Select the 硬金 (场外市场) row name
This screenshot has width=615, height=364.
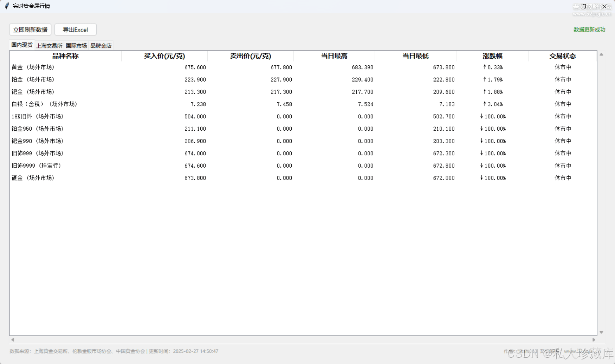pos(33,178)
